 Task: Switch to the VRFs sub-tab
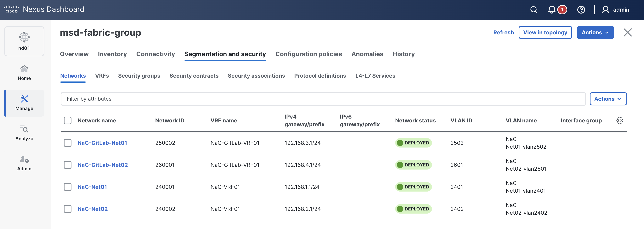pos(102,76)
